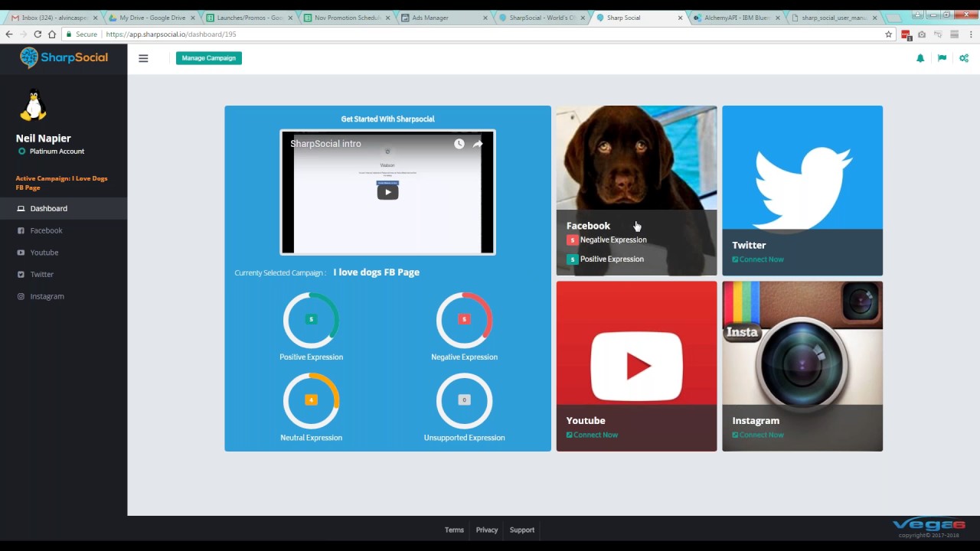The width and height of the screenshot is (980, 551).
Task: Click the Neutral Expression gauge
Action: (311, 400)
